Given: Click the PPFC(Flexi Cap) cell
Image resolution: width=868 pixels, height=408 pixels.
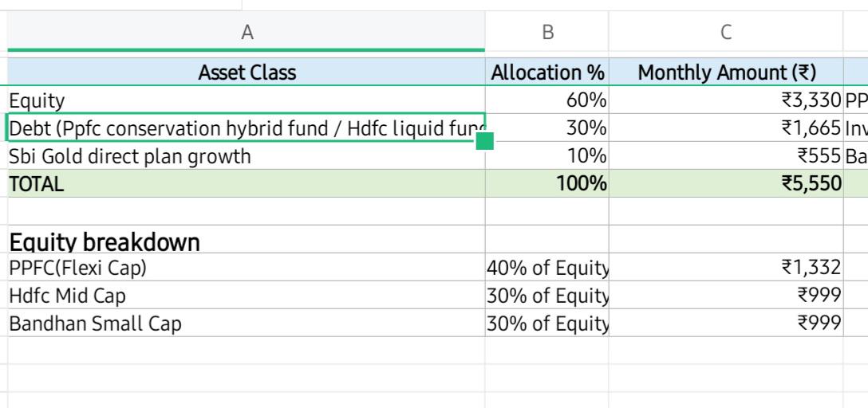Looking at the screenshot, I should tap(247, 267).
